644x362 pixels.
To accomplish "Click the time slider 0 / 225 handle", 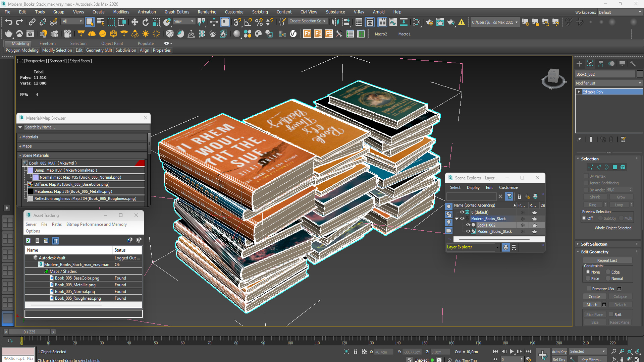I will [30, 332].
